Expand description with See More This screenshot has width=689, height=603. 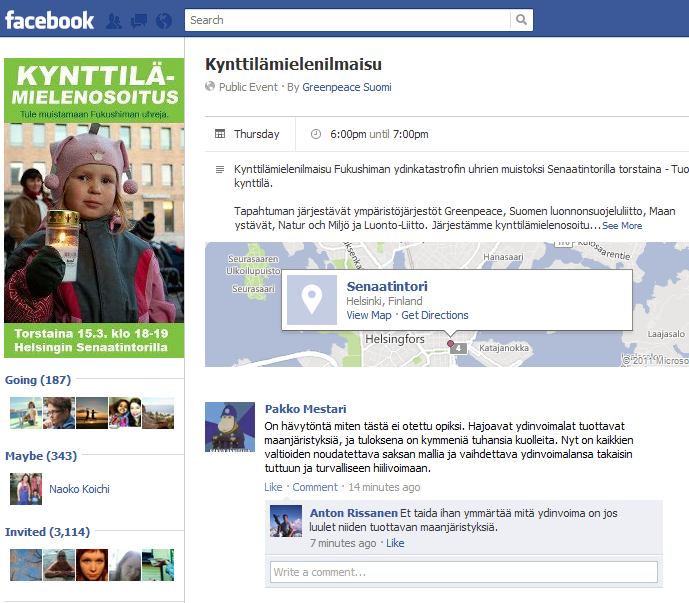pos(622,225)
